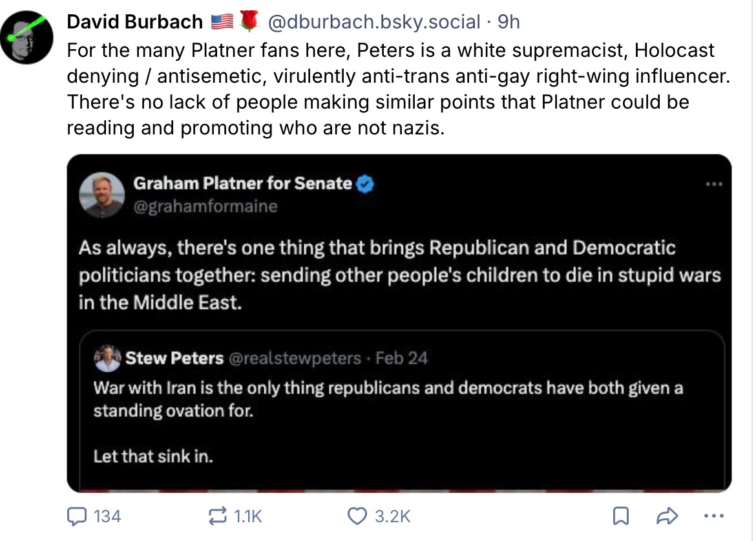Click the reply comment icon
Viewport: 756px width, 541px height.
[78, 516]
